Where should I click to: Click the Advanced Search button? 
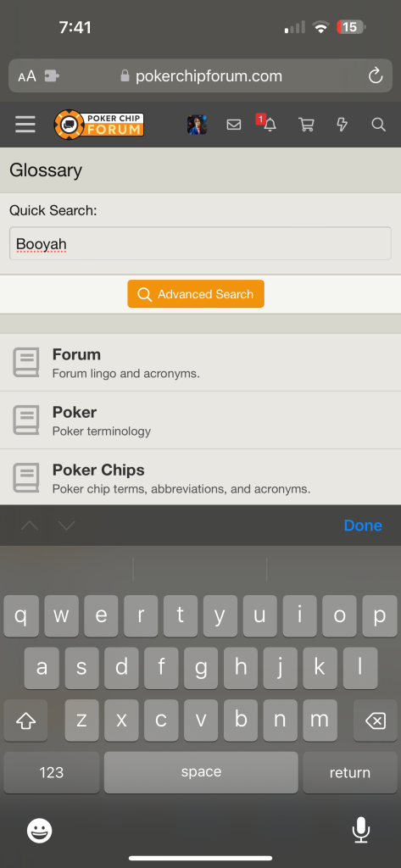[x=196, y=294]
